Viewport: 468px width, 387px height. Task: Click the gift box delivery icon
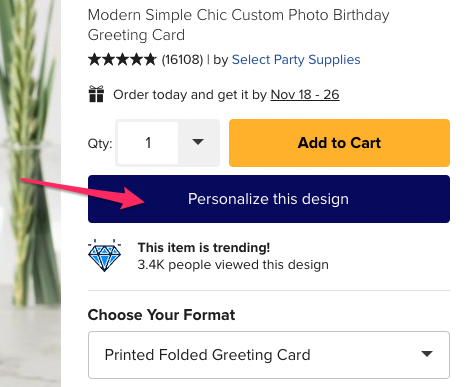pos(96,94)
